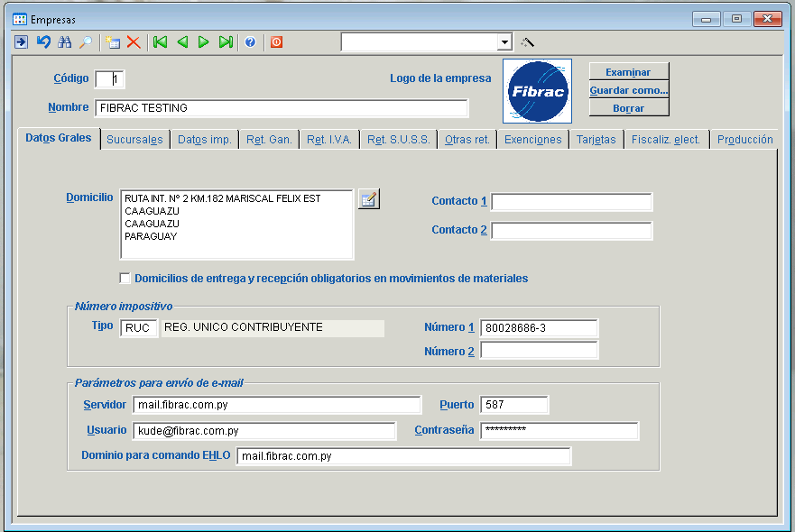Enable mandatory delivery addresses checkbox

[x=125, y=279]
